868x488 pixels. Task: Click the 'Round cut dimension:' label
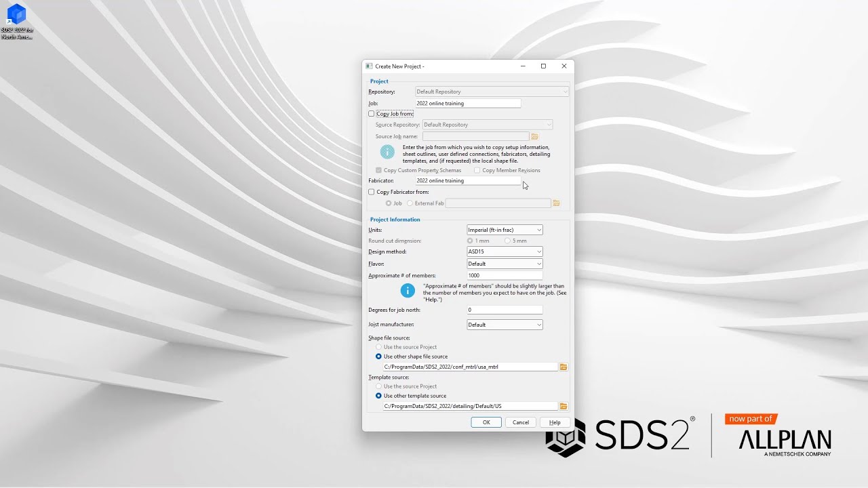click(395, 241)
